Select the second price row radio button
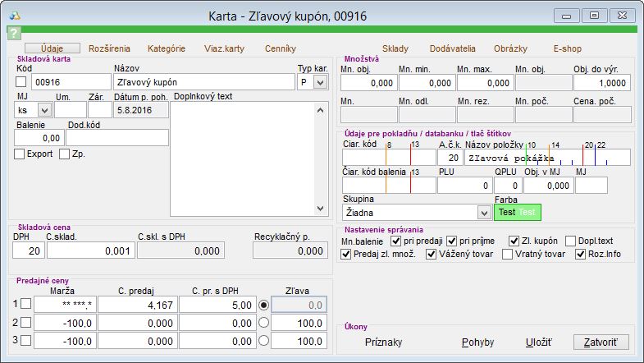This screenshot has width=644, height=363. point(263,322)
